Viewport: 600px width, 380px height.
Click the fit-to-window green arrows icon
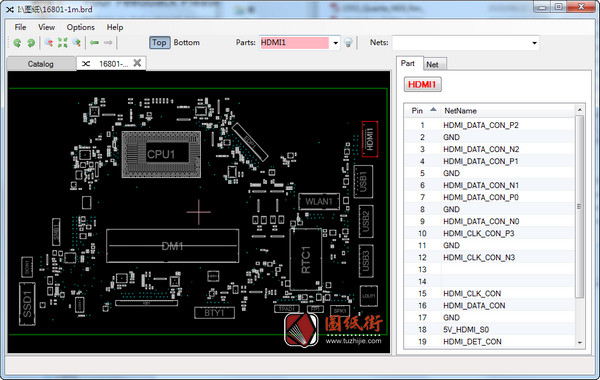coord(63,42)
